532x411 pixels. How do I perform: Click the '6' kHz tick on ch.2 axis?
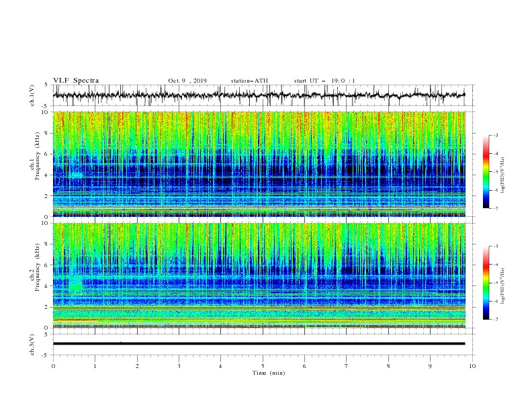pyautogui.click(x=47, y=265)
